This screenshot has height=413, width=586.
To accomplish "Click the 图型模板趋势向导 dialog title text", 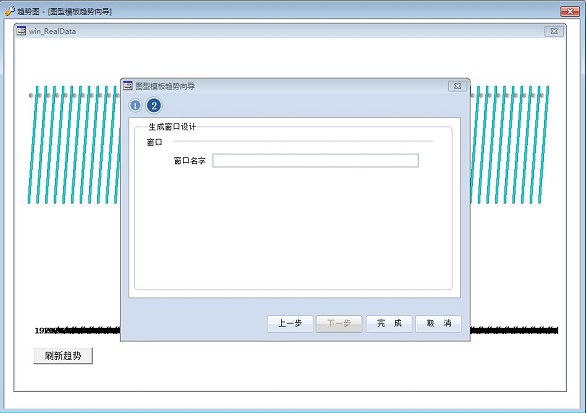I will 165,86.
